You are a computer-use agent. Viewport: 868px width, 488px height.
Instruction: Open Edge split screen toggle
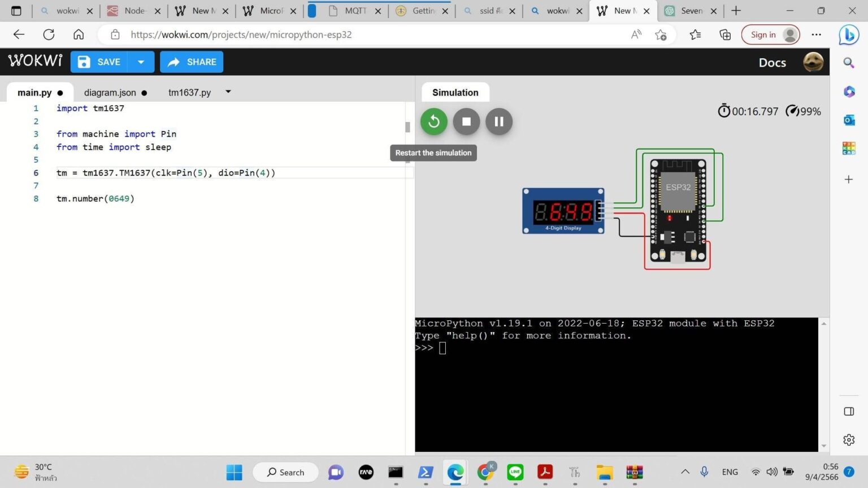pyautogui.click(x=849, y=412)
